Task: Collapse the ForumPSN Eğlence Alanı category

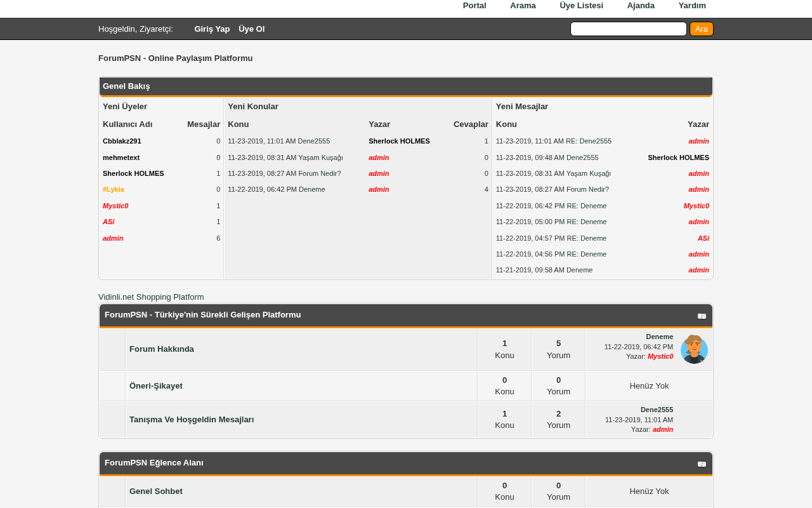Action: 702,464
